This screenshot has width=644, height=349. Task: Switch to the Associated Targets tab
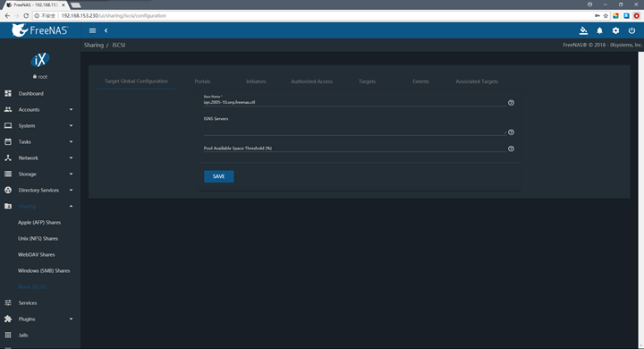pos(477,81)
